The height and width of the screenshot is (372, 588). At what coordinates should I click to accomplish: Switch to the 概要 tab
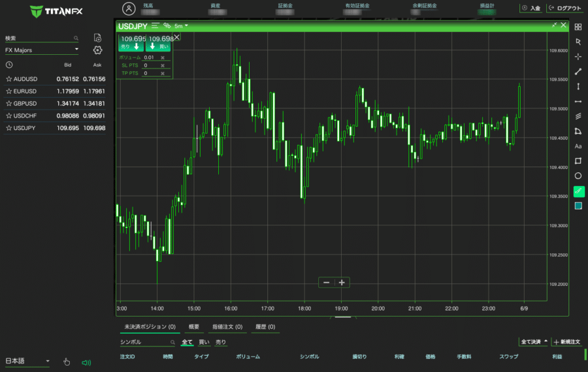(x=194, y=327)
